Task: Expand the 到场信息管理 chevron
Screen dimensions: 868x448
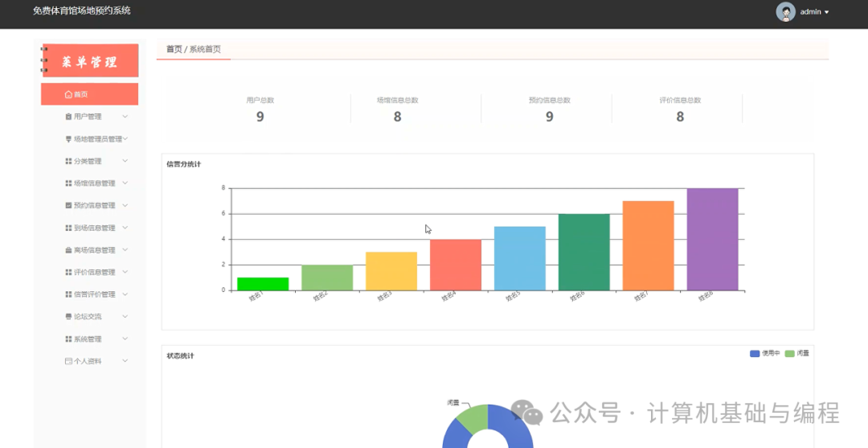Action: pos(125,228)
